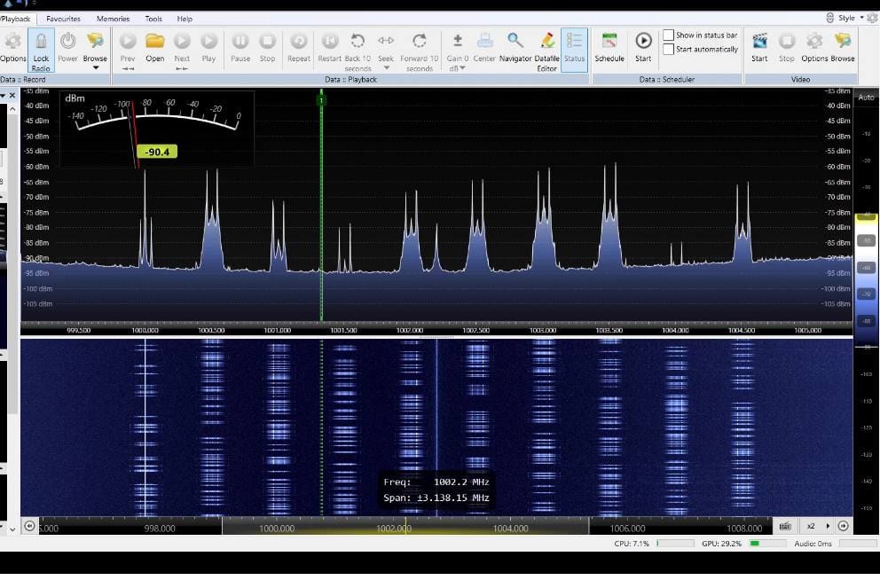Open Options in the Data Record group

(12, 47)
